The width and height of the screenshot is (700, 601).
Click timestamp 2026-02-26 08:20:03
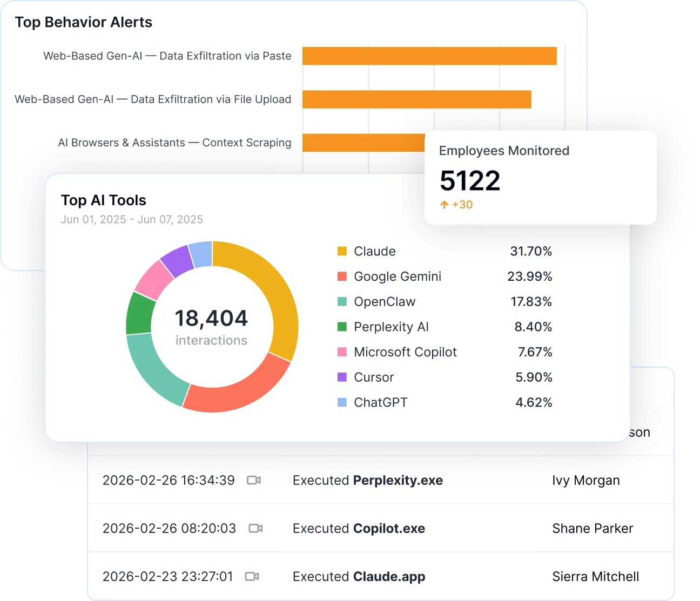169,528
